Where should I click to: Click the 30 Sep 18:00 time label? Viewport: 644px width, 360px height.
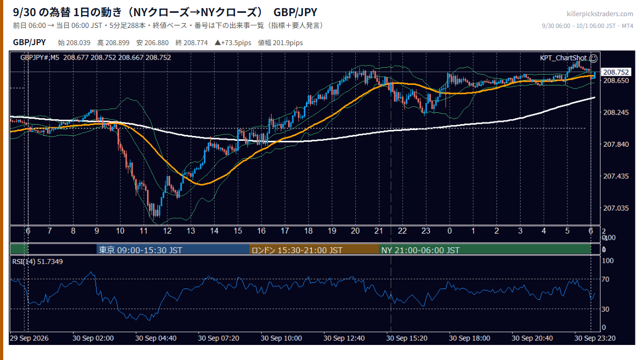tap(470, 339)
